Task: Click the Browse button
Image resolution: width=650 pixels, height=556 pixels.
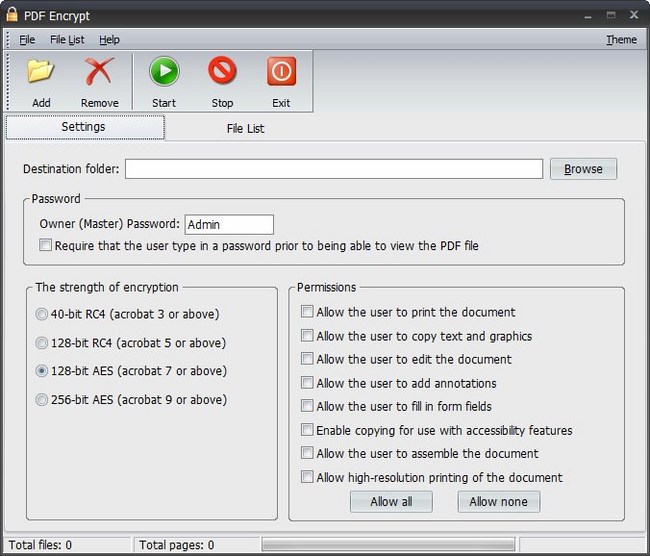Action: pyautogui.click(x=583, y=169)
